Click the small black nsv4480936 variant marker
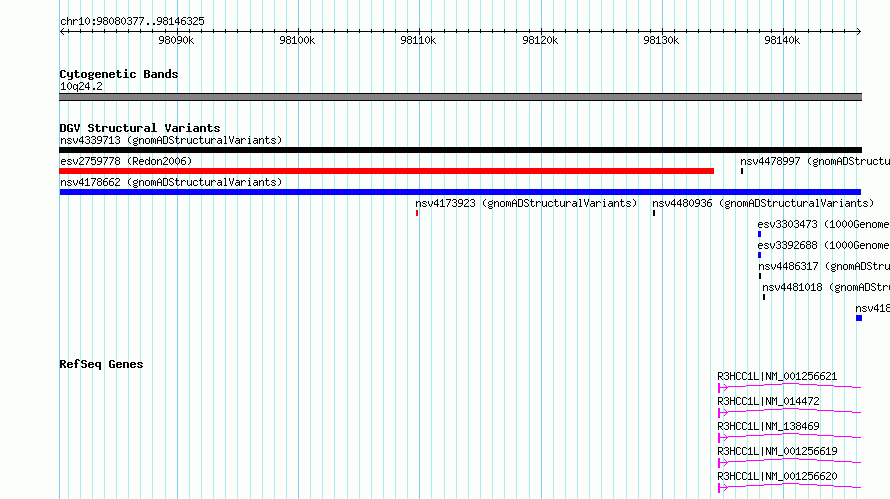Image resolution: width=890 pixels, height=499 pixels. click(654, 213)
